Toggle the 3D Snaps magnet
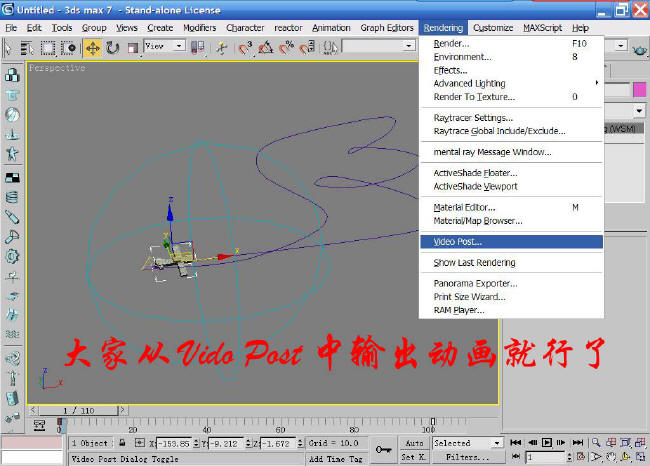The width and height of the screenshot is (650, 466). 245,48
